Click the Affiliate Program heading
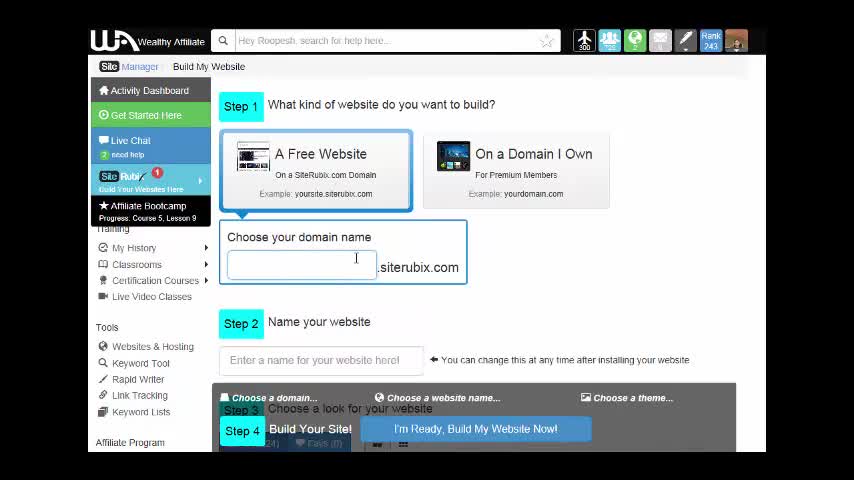Image resolution: width=854 pixels, height=480 pixels. click(130, 442)
